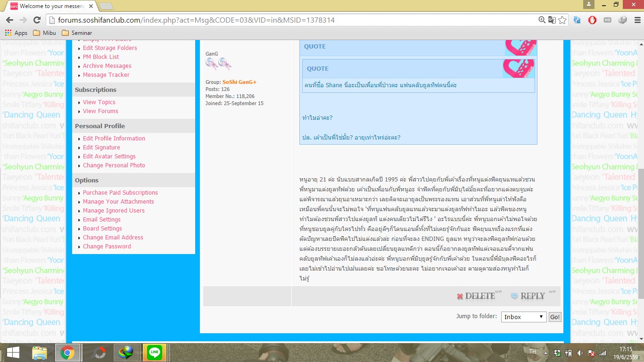Translate this page with Google Translate icon
This screenshot has width=644, height=362.
(x=552, y=20)
